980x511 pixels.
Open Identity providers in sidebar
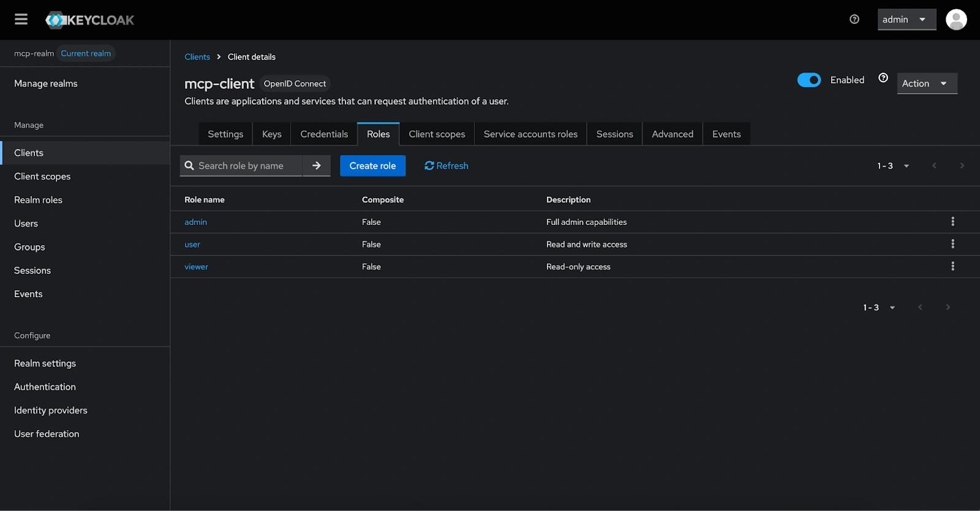pos(85,411)
